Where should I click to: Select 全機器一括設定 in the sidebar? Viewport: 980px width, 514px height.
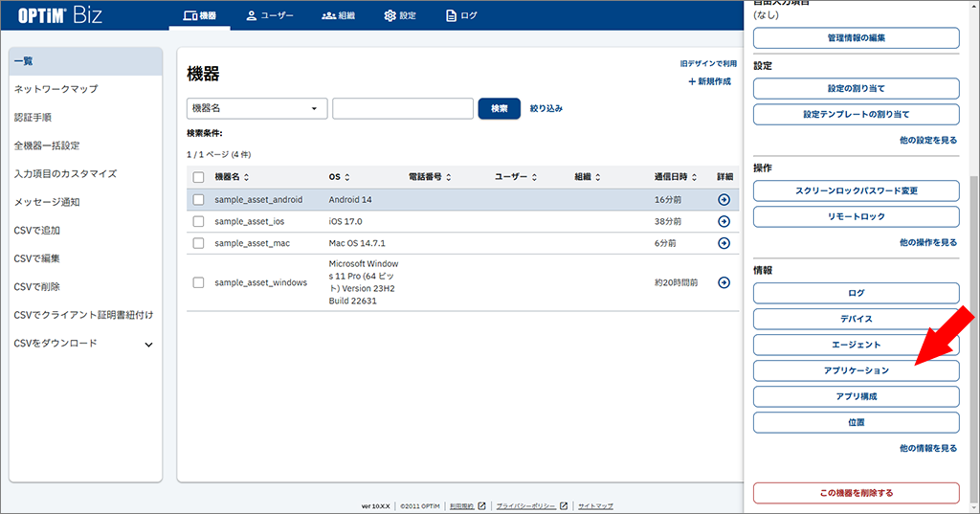pyautogui.click(x=85, y=145)
